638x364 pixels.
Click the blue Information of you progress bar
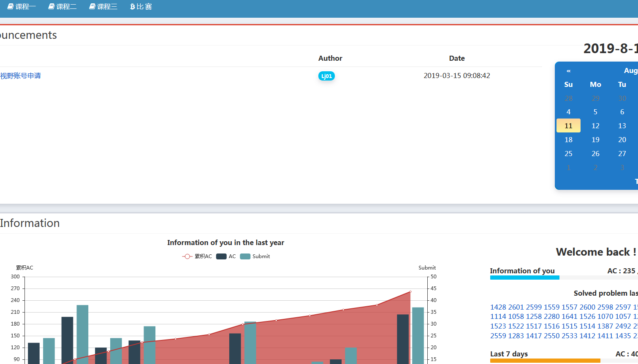tap(524, 278)
